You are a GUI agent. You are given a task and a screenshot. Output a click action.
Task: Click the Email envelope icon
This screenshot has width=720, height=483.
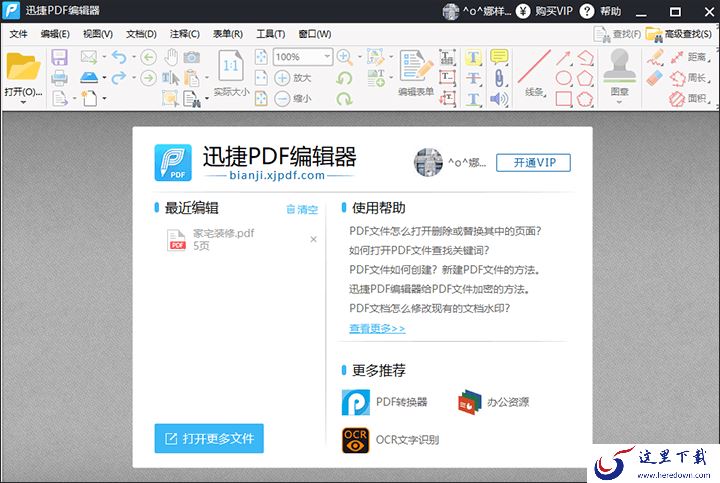pyautogui.click(x=89, y=57)
